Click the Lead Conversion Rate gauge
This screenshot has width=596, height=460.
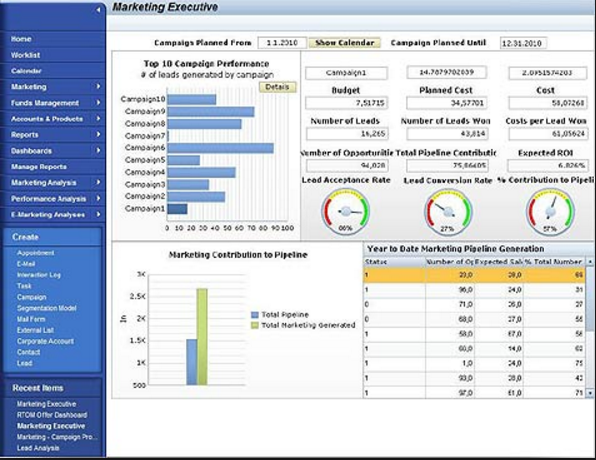click(448, 212)
